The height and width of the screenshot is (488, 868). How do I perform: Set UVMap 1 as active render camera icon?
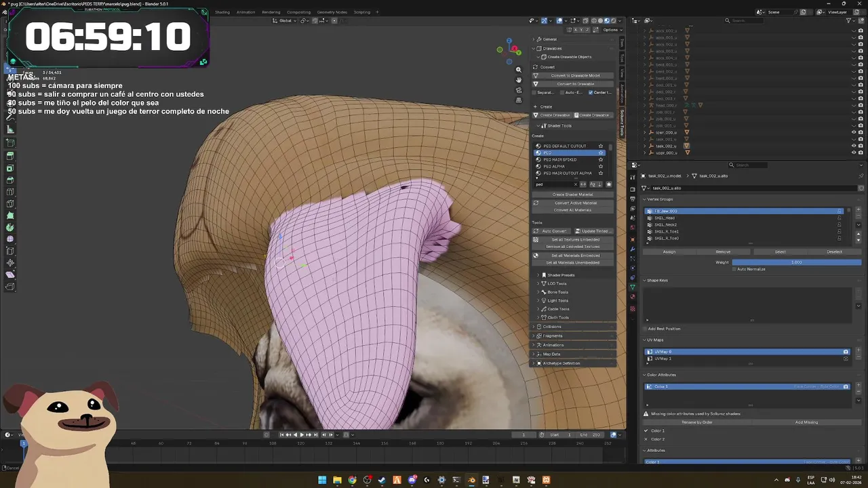[846, 359]
